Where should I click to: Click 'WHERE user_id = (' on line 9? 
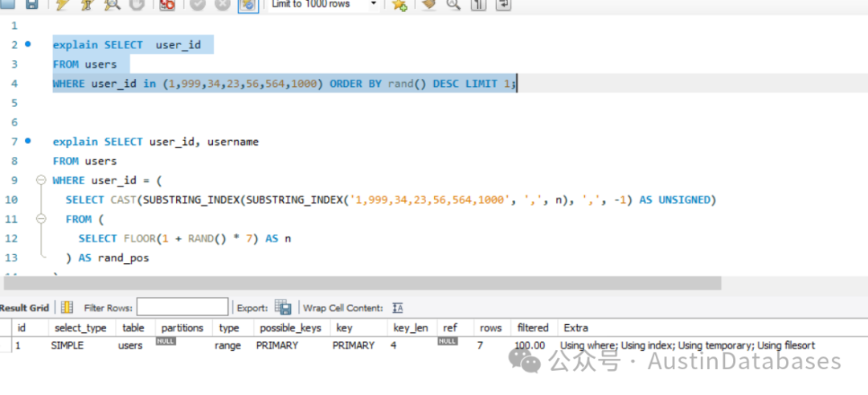click(107, 180)
